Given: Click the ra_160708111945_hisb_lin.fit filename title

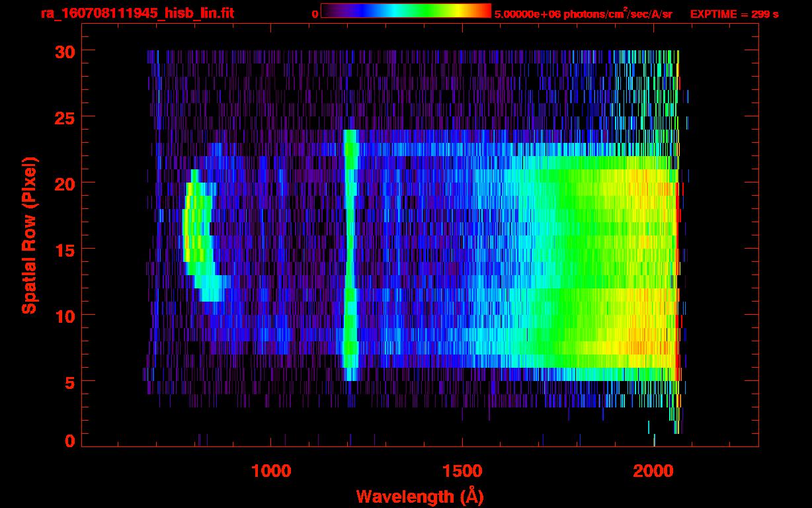Looking at the screenshot, I should pyautogui.click(x=137, y=13).
